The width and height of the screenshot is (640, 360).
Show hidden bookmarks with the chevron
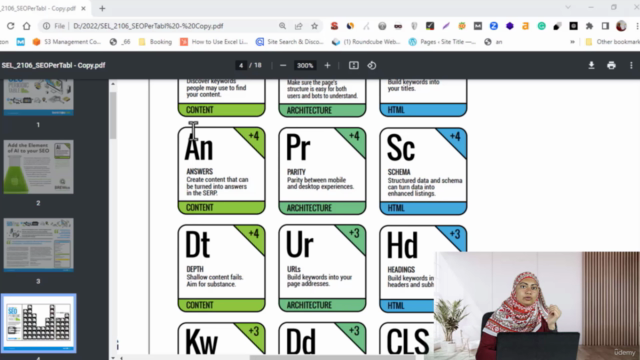tap(572, 42)
